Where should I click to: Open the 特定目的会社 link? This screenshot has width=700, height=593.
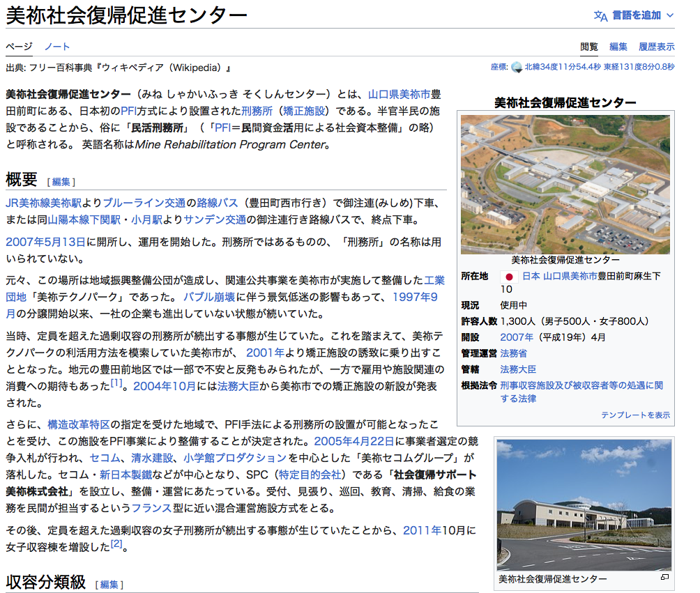point(310,475)
